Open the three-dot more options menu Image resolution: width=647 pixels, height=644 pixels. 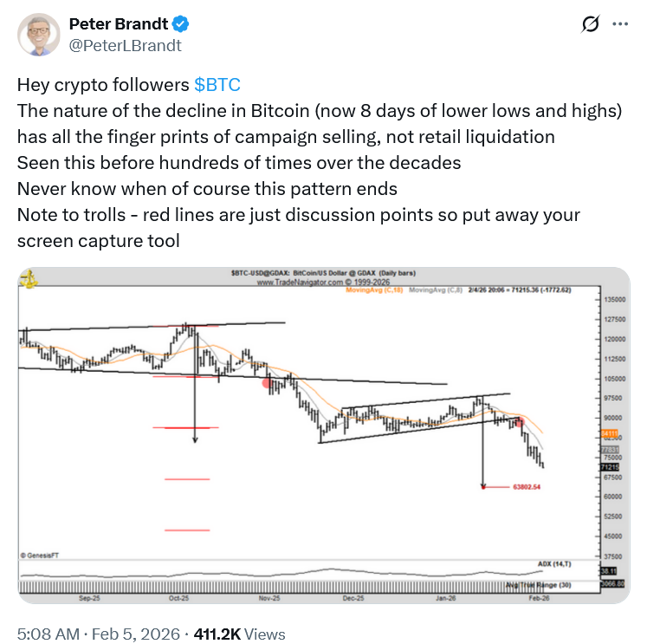619,24
